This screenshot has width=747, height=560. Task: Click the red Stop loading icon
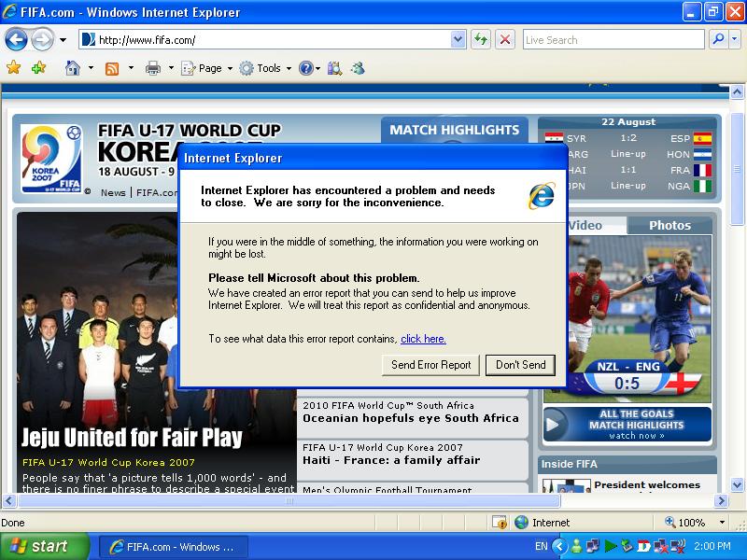(505, 39)
